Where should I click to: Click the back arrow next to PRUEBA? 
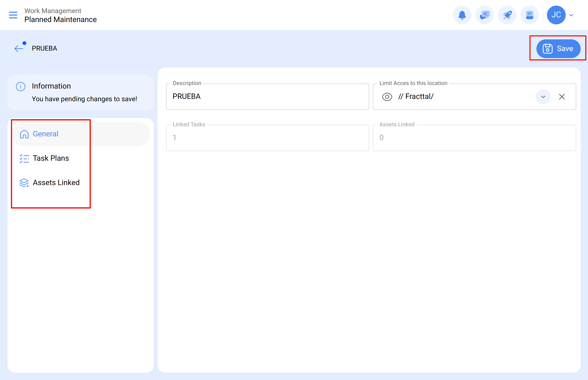(x=19, y=48)
